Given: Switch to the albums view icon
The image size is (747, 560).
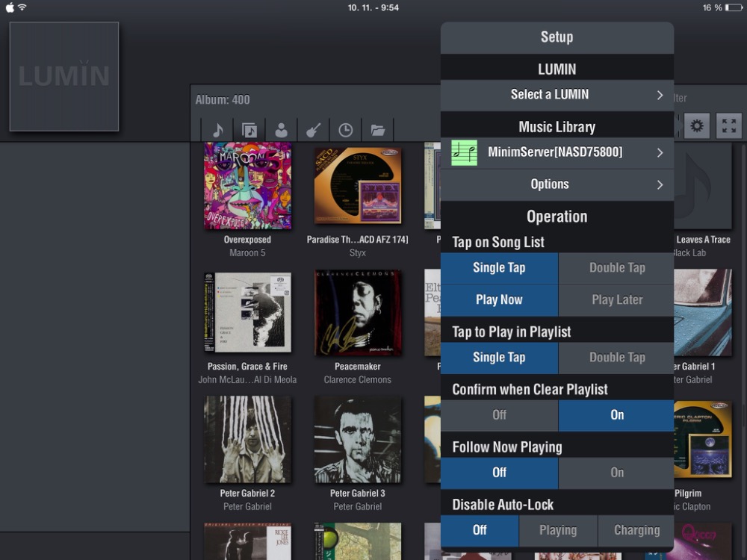Looking at the screenshot, I should click(249, 130).
